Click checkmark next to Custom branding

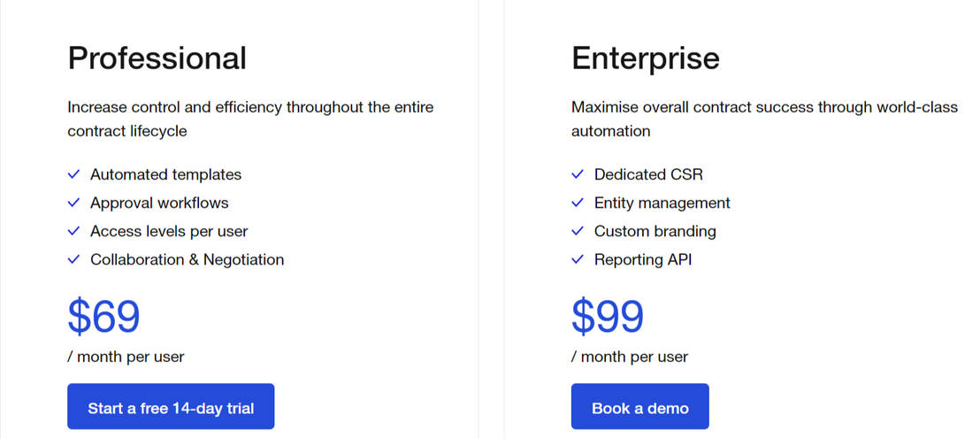coord(578,231)
